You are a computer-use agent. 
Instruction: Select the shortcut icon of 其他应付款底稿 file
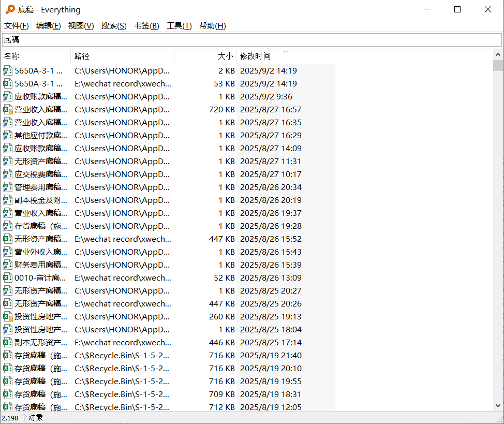(x=8, y=135)
